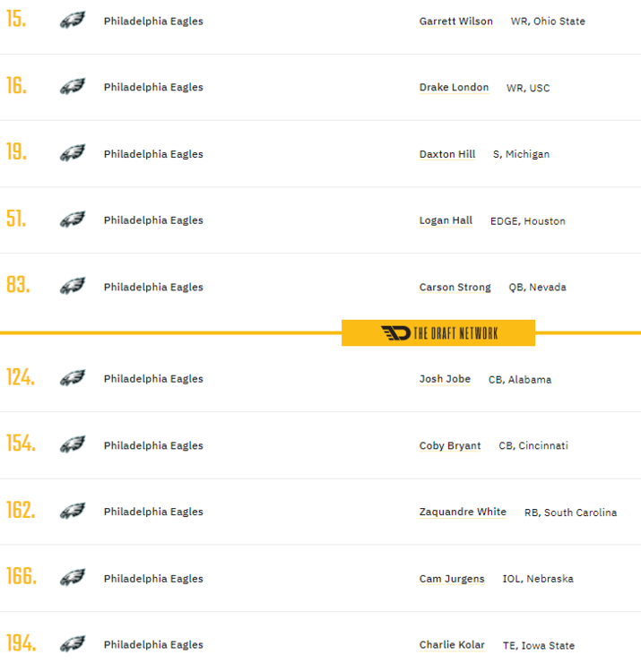This screenshot has height=672, width=641.
Task: Click the Eagles logo beside pick 194
Action: click(72, 644)
